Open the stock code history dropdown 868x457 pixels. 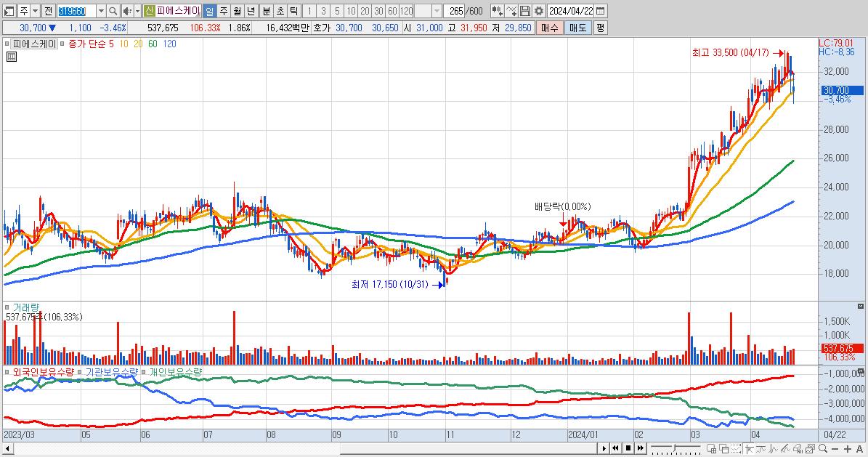pos(101,11)
